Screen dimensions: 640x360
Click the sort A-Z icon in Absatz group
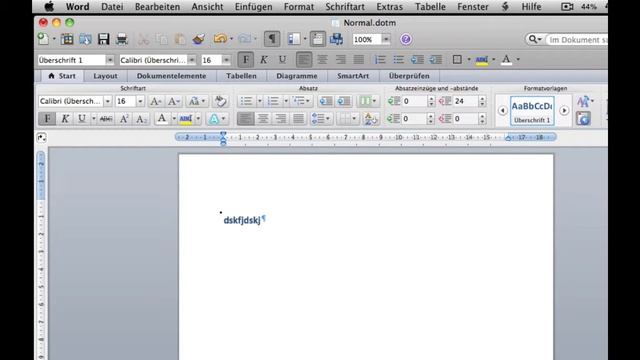(x=371, y=119)
